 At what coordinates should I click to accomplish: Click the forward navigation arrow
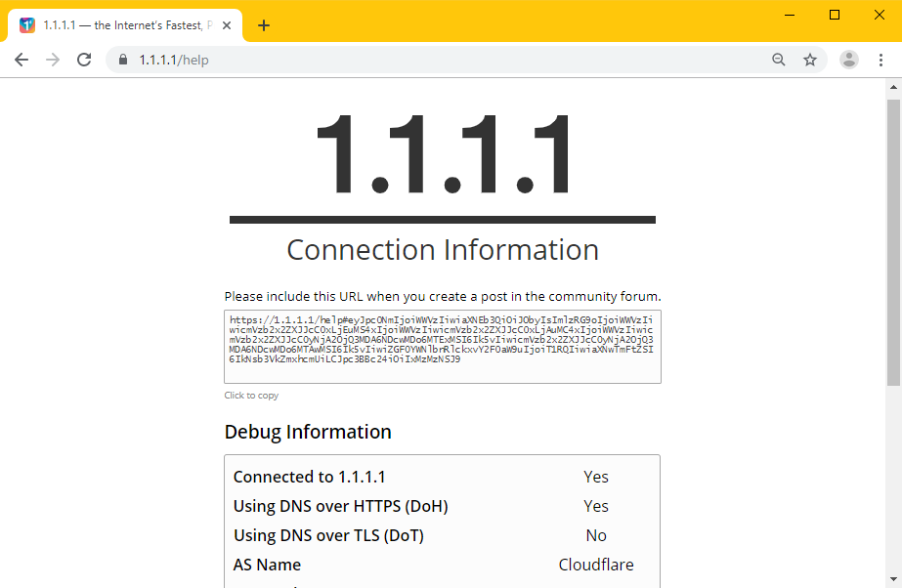pos(53,60)
